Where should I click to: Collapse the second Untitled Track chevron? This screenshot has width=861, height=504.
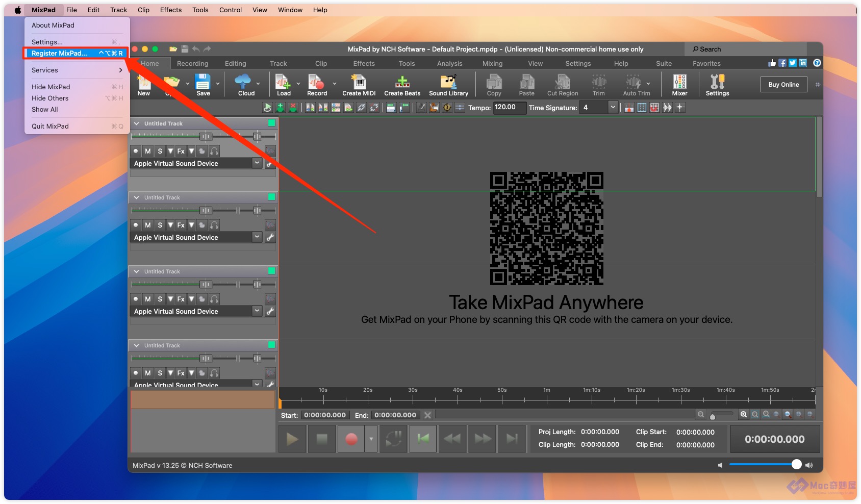click(x=137, y=197)
